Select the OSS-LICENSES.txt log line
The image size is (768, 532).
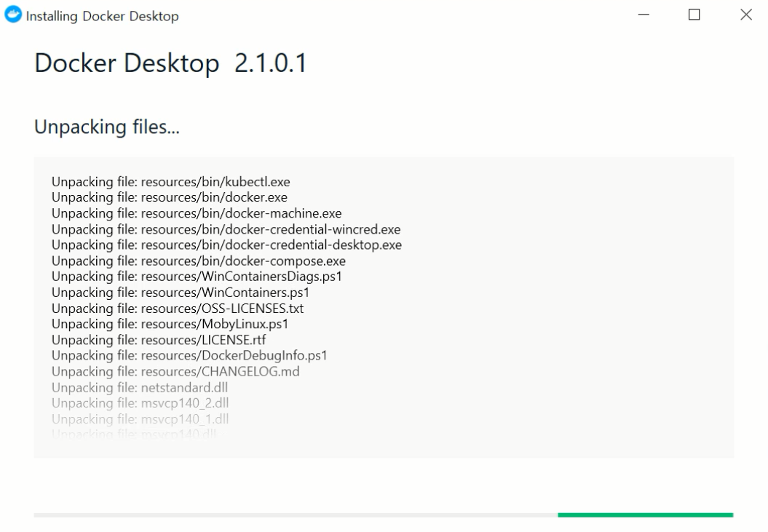[x=178, y=309]
